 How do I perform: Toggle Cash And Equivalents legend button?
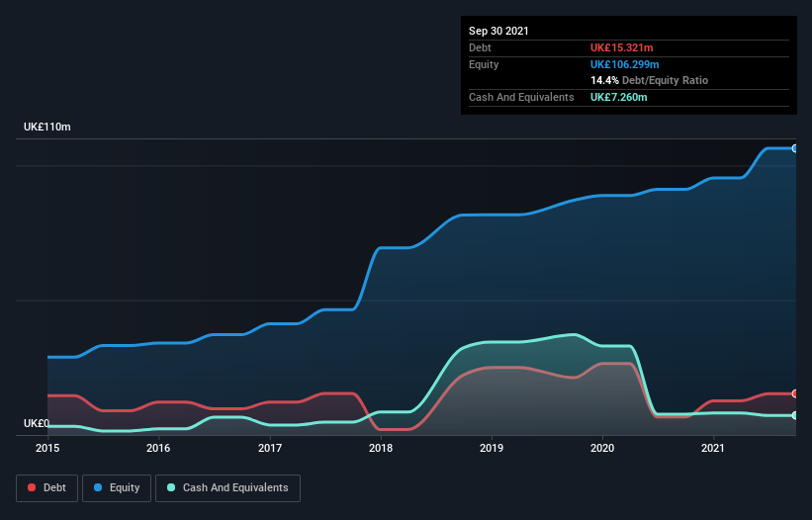[x=227, y=488]
